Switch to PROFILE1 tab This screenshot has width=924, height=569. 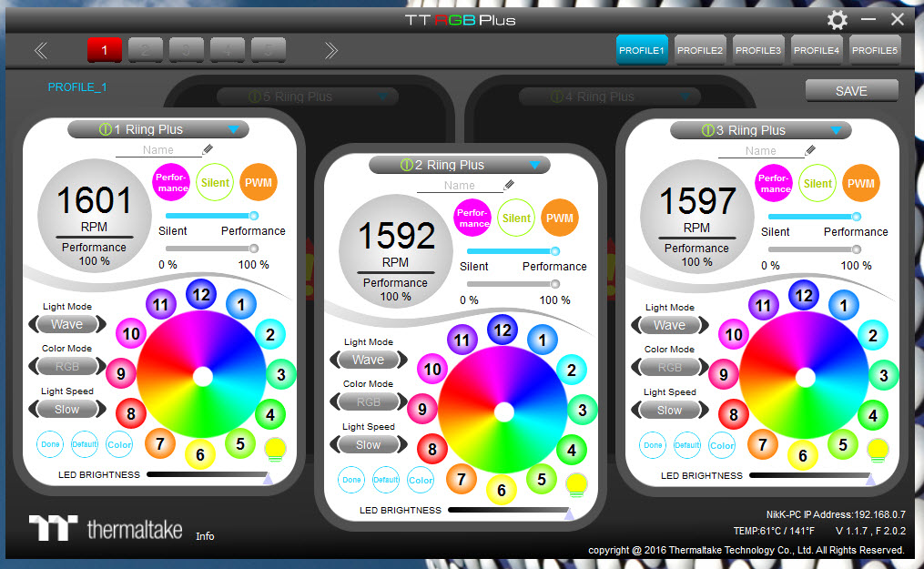point(642,50)
